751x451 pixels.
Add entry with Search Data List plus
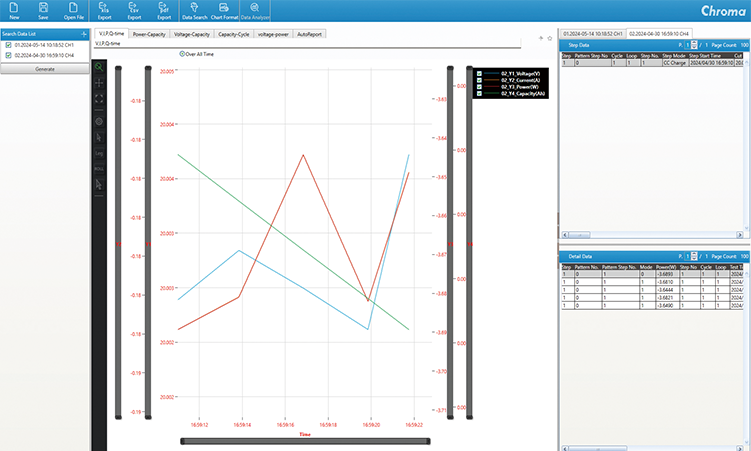click(83, 34)
